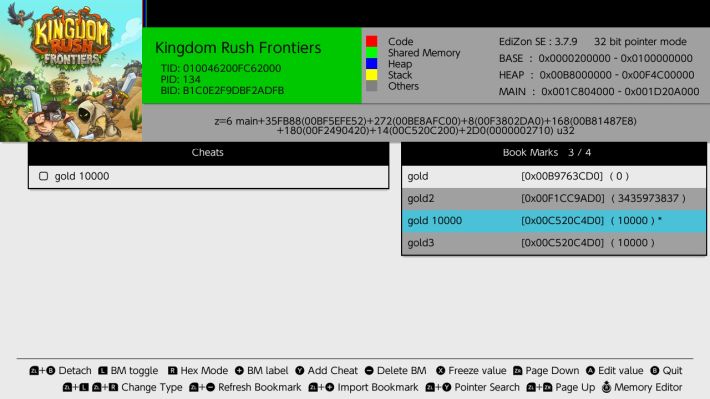The height and width of the screenshot is (399, 710).
Task: Click the L button BM toggle icon
Action: 103,370
